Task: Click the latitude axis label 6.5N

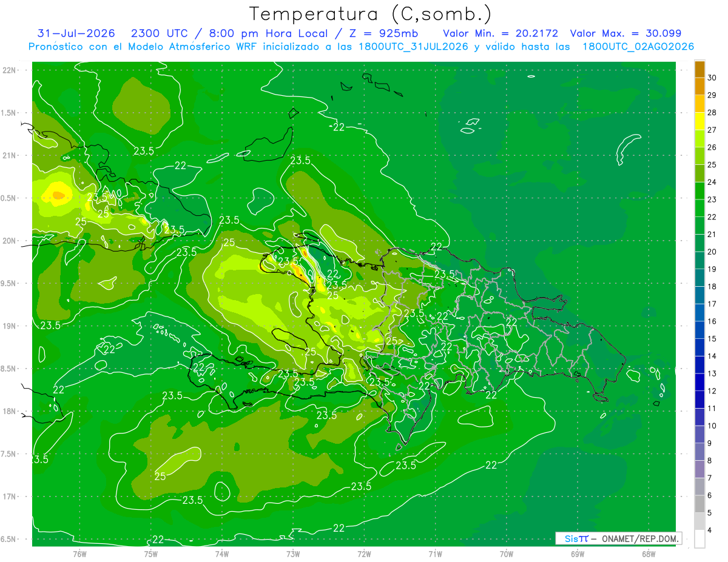Action: pos(9,540)
